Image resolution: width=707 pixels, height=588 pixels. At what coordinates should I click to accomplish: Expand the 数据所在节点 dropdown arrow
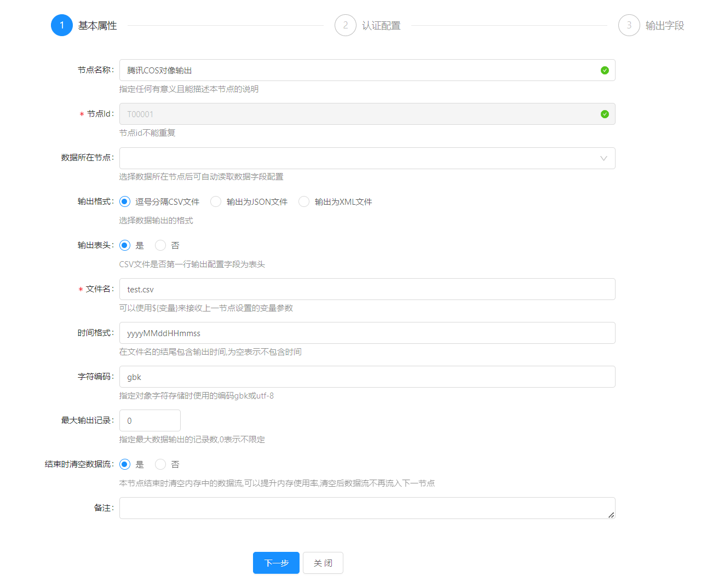(603, 158)
